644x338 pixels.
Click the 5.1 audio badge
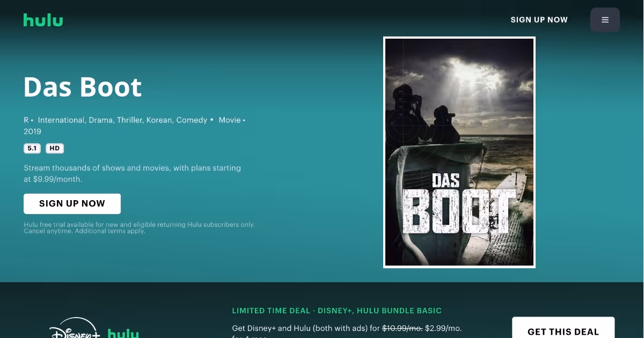(32, 149)
